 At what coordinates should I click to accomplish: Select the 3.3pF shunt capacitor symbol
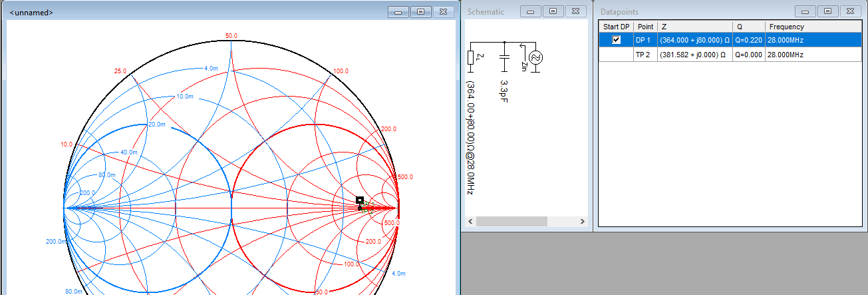(x=504, y=57)
